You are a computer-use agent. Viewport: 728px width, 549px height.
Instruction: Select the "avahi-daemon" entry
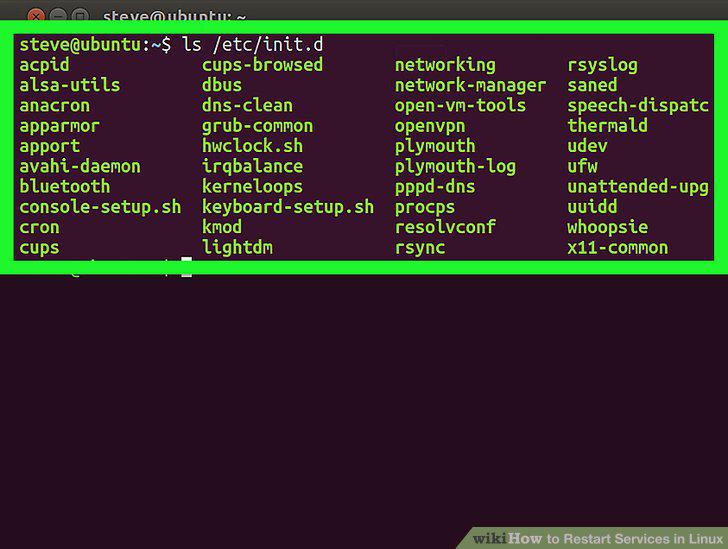click(x=80, y=166)
